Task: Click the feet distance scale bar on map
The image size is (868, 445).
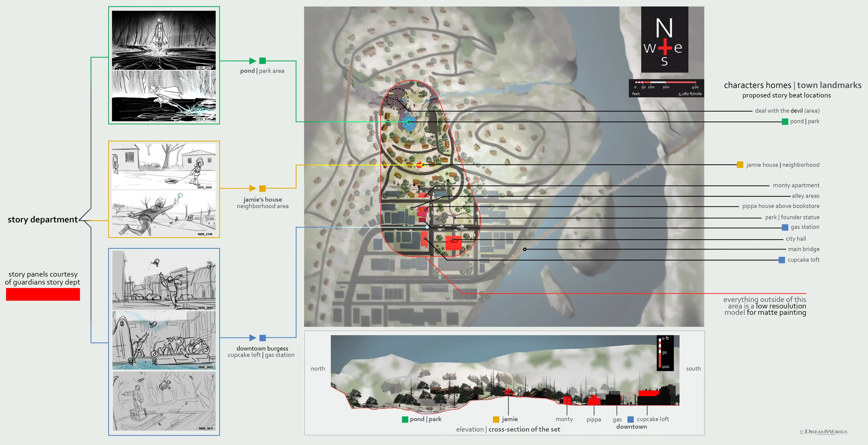Action: point(666,88)
